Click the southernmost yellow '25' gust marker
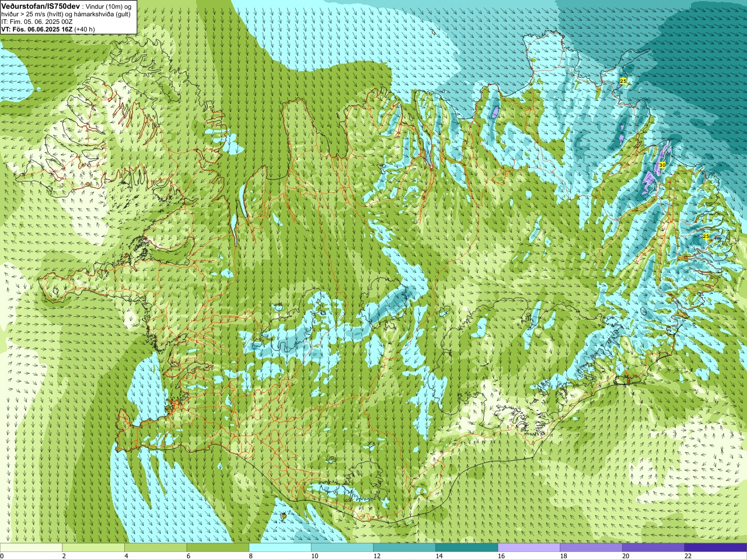747x560 pixels. (x=706, y=236)
